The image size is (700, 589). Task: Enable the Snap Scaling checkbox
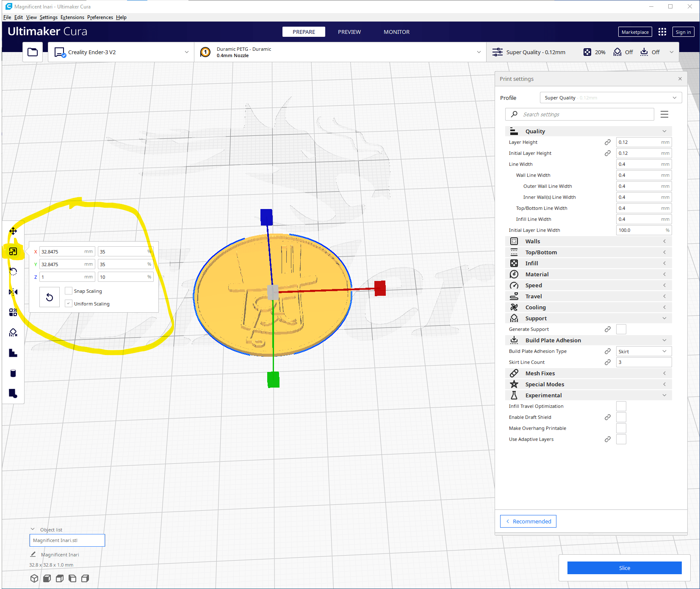[x=69, y=291]
